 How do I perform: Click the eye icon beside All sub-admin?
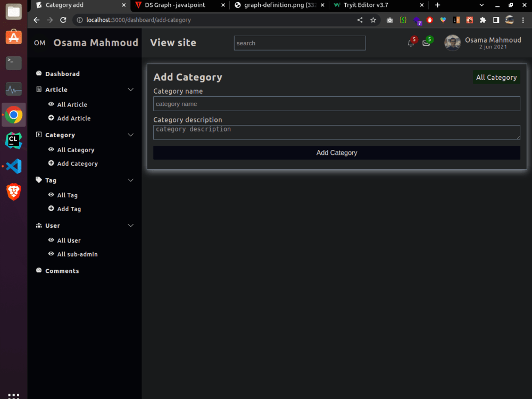pyautogui.click(x=51, y=253)
